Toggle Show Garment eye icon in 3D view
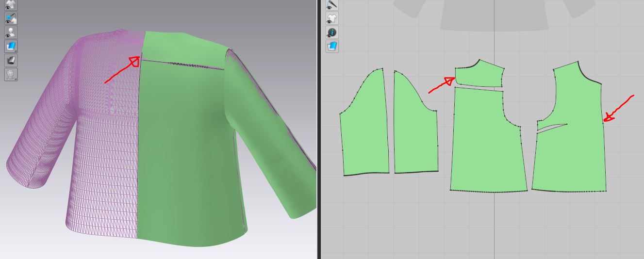 pyautogui.click(x=11, y=5)
